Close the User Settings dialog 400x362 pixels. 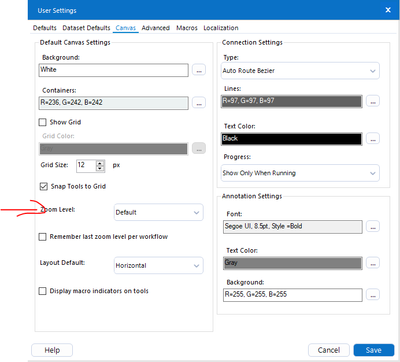click(388, 10)
